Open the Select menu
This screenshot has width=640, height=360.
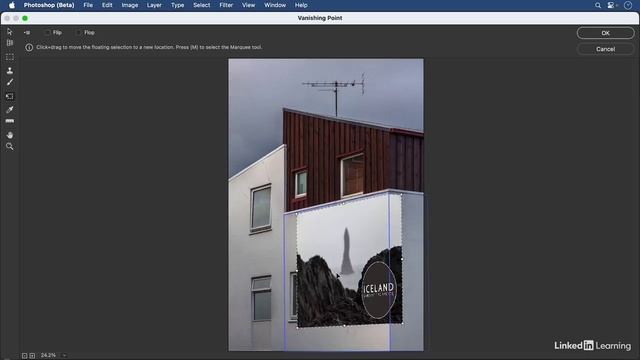pos(202,5)
